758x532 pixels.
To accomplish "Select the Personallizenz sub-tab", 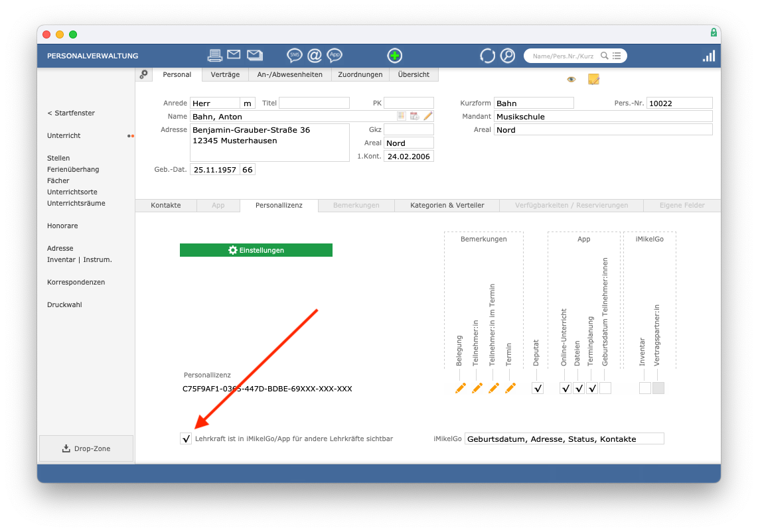I will [x=279, y=206].
